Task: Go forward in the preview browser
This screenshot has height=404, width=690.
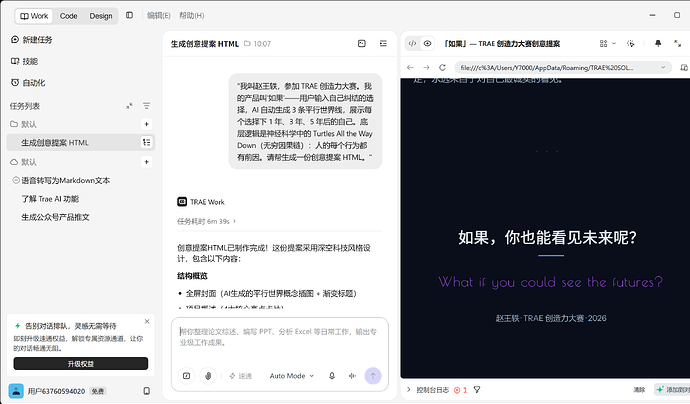Action: (x=426, y=67)
